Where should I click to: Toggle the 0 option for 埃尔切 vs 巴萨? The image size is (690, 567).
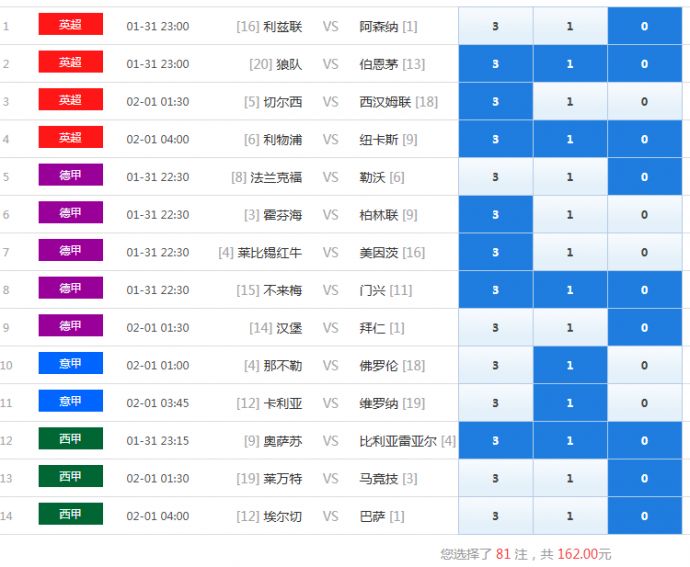click(x=644, y=516)
